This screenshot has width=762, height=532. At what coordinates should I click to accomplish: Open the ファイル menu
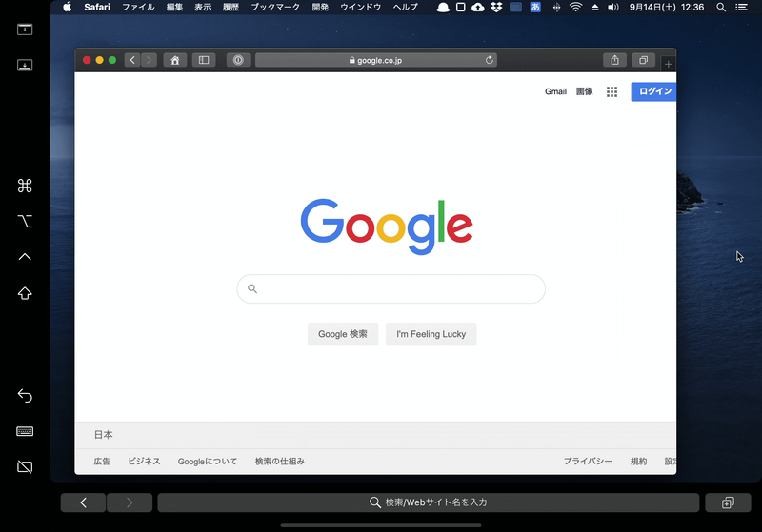138,7
